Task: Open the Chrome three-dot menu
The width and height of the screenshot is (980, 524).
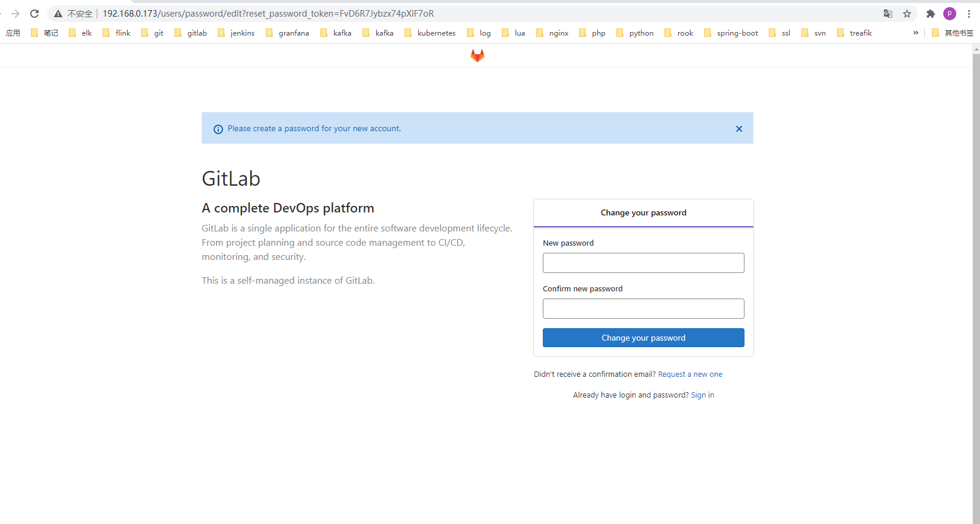Action: 969,14
